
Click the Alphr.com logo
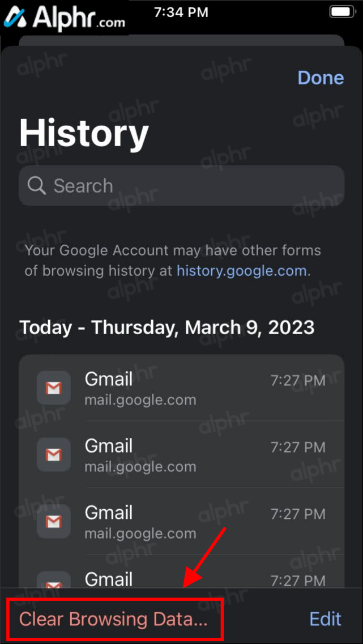tap(65, 19)
